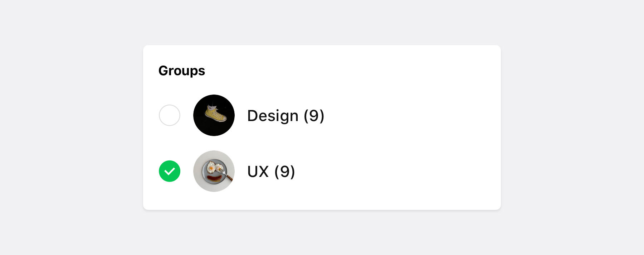Open the UX group's circular profile picture
The height and width of the screenshot is (255, 644).
tap(214, 171)
